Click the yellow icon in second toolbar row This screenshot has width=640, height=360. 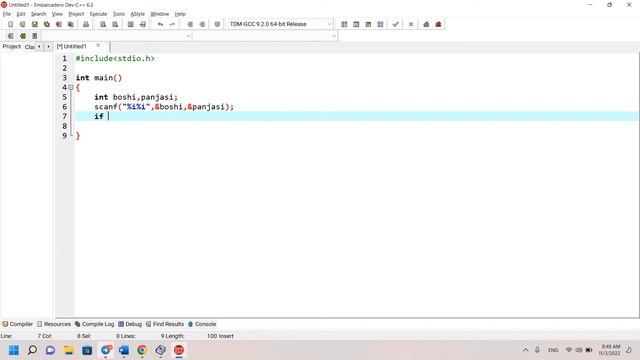[x=23, y=36]
